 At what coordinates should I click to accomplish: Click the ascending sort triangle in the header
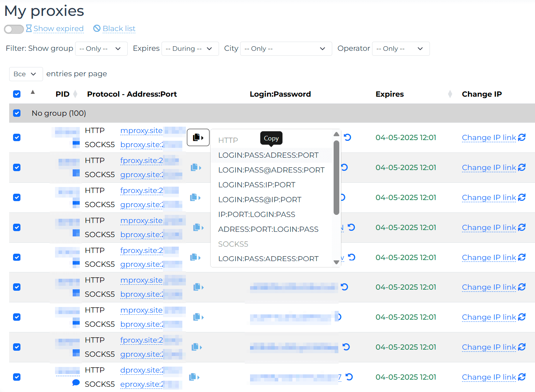(33, 92)
